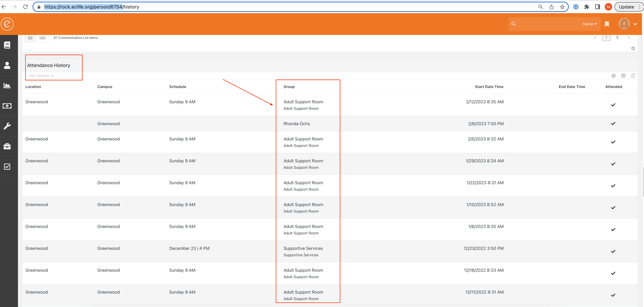Click the briefcase sidebar icon
644x307 pixels.
(x=7, y=146)
